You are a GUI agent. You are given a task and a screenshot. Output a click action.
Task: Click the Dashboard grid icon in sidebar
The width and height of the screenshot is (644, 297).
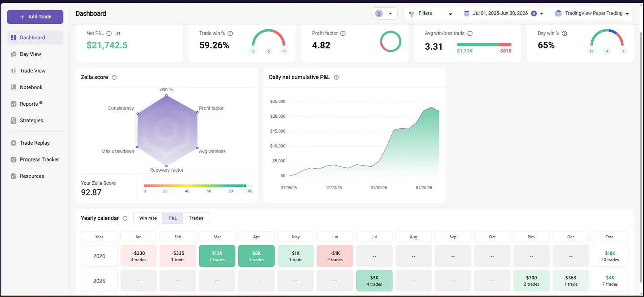click(x=13, y=38)
